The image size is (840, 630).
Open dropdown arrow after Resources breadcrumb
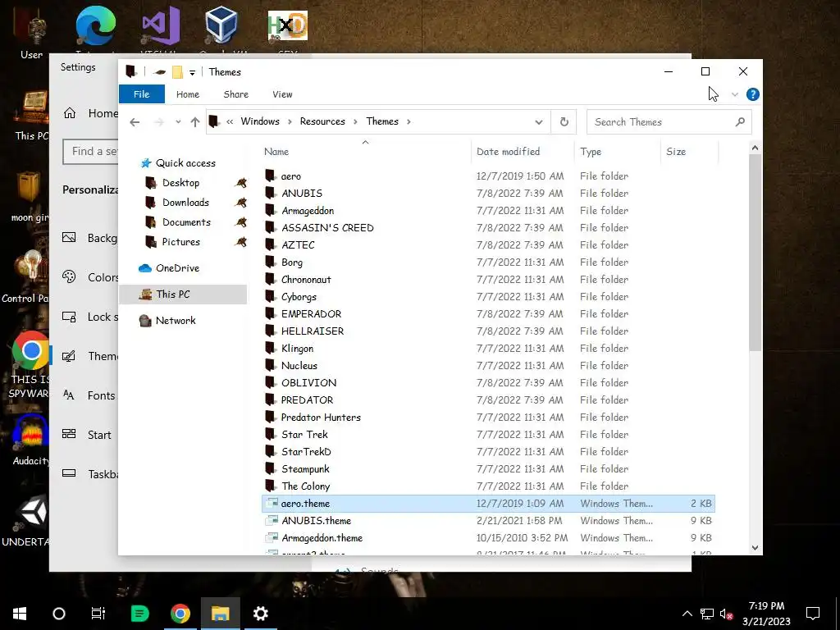355,121
